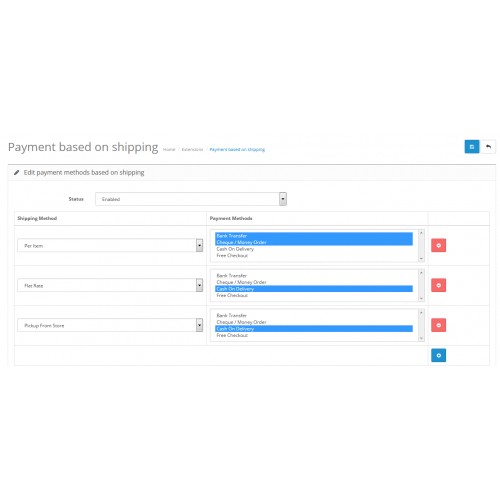Viewport: 500px width, 500px height.
Task: Open the Per Item shipping dropdown
Action: [110, 245]
